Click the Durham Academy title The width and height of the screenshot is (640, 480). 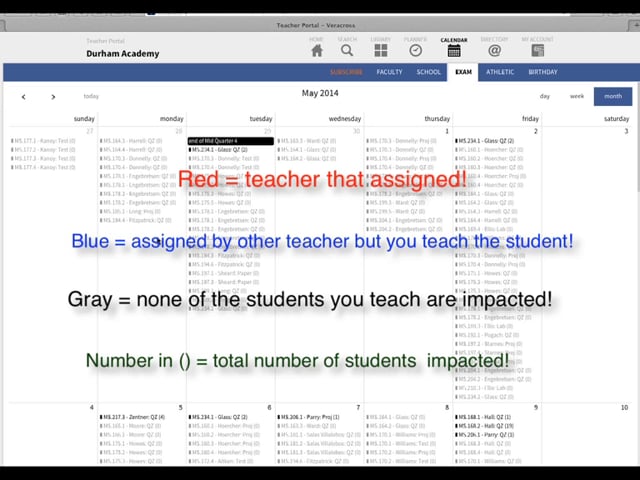tap(122, 53)
